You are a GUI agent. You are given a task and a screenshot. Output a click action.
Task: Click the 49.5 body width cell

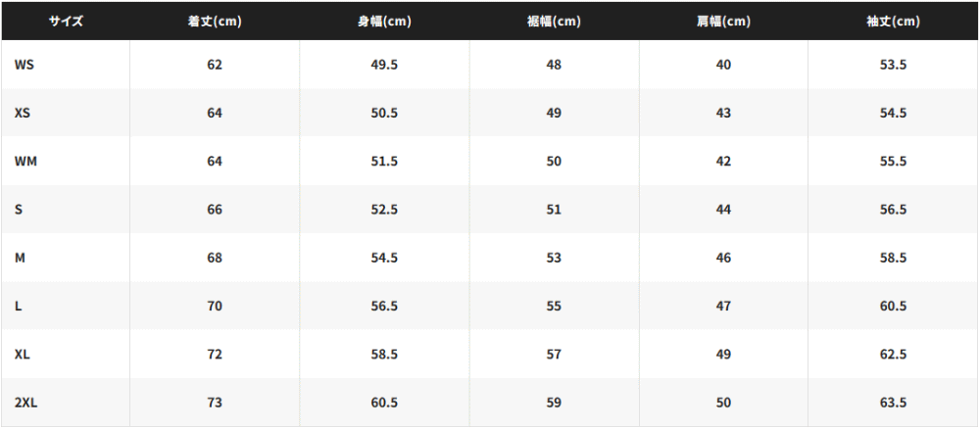click(x=384, y=65)
